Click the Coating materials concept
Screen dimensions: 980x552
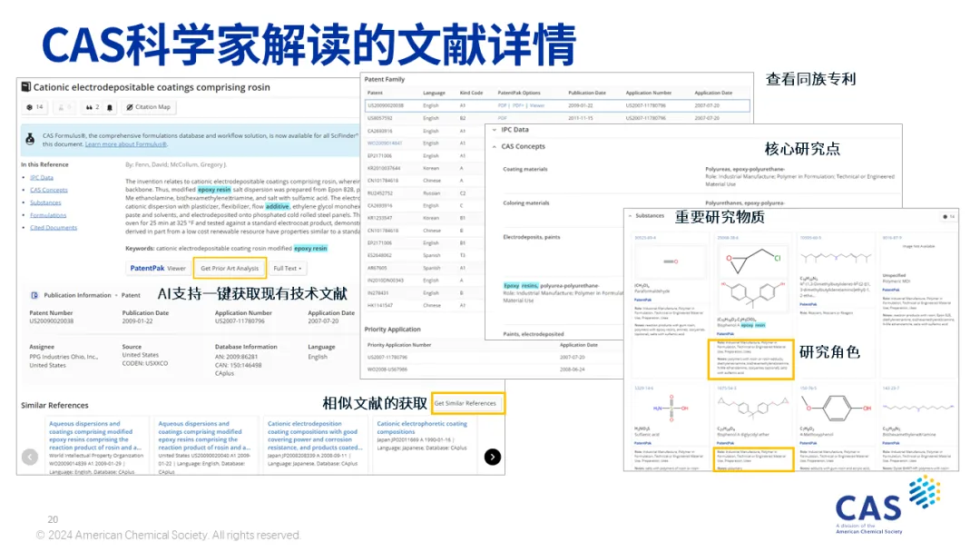(525, 170)
